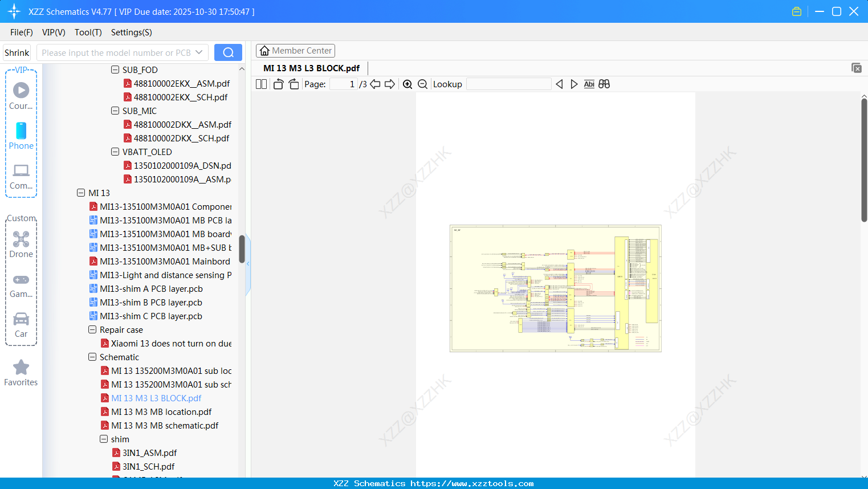Viewport: 868px width, 489px height.
Task: Collapse the SUB_FOD folder
Action: click(x=115, y=70)
